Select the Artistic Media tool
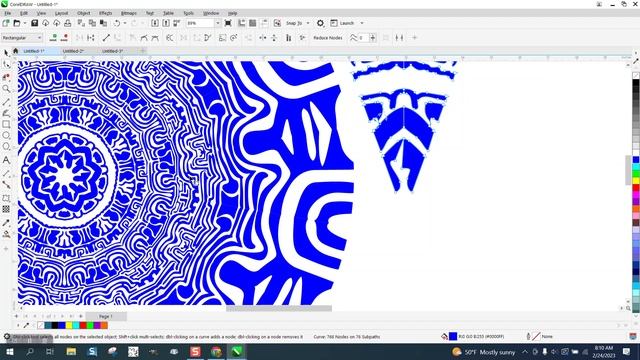640x360 pixels. point(6,113)
